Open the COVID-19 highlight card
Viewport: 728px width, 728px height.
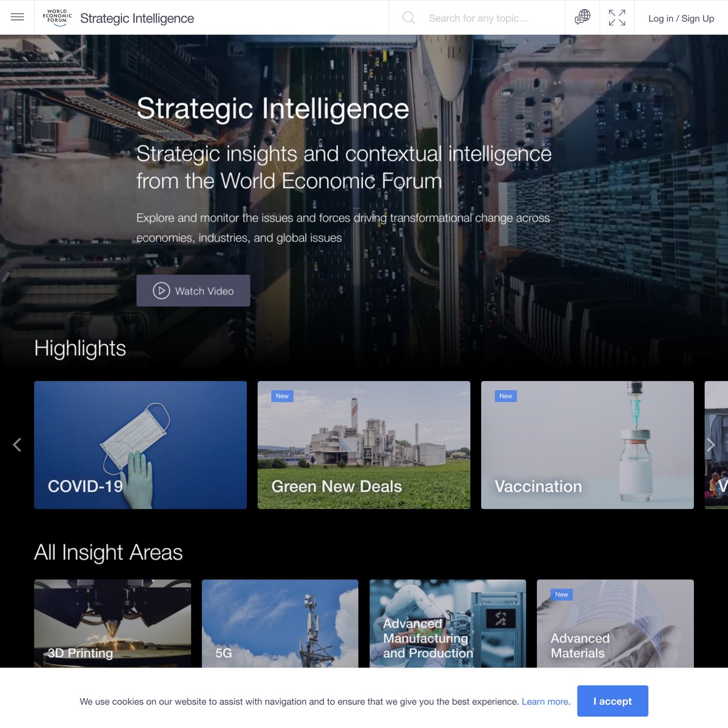pos(140,445)
